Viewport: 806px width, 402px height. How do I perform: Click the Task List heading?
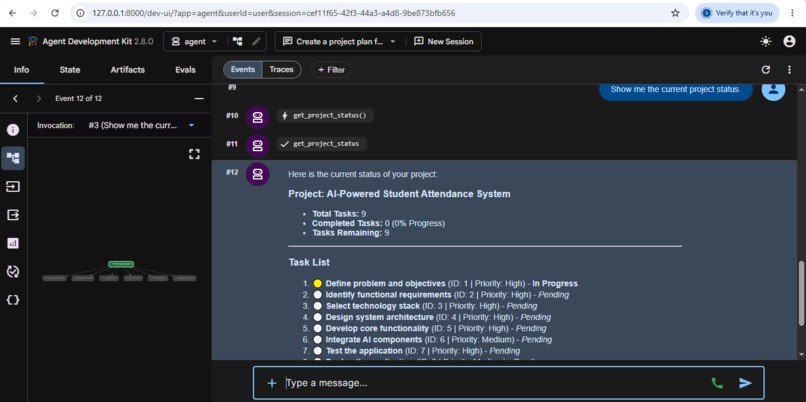[309, 263]
